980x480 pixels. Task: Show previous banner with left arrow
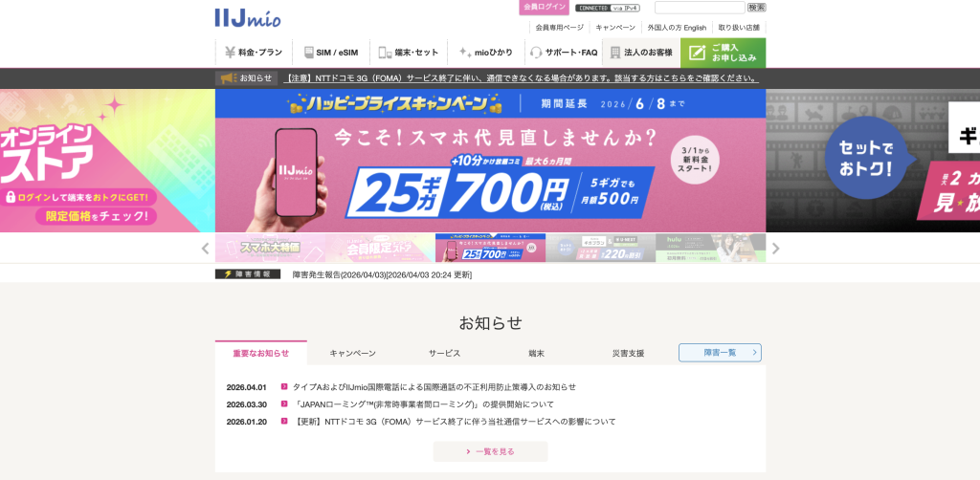(x=205, y=249)
